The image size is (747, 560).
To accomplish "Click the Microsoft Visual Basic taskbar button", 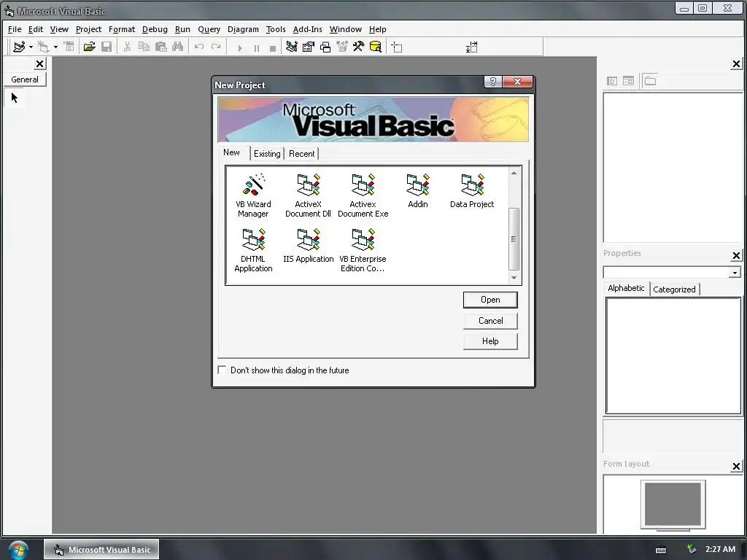I will 101,550.
